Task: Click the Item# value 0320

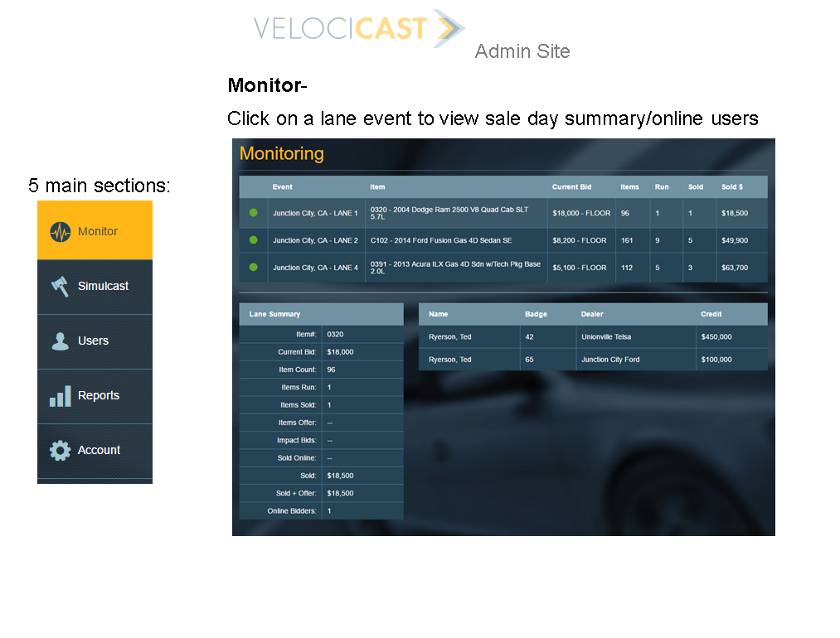Action: coord(335,334)
